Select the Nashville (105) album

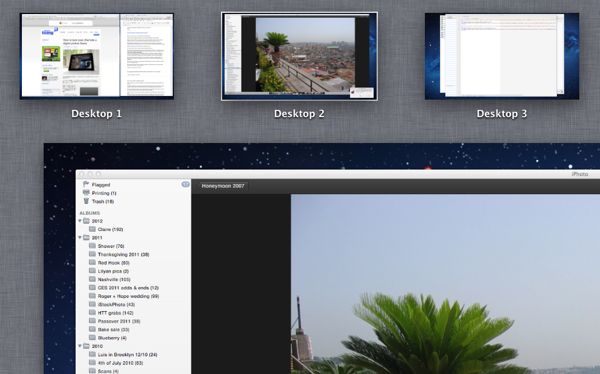[114, 279]
